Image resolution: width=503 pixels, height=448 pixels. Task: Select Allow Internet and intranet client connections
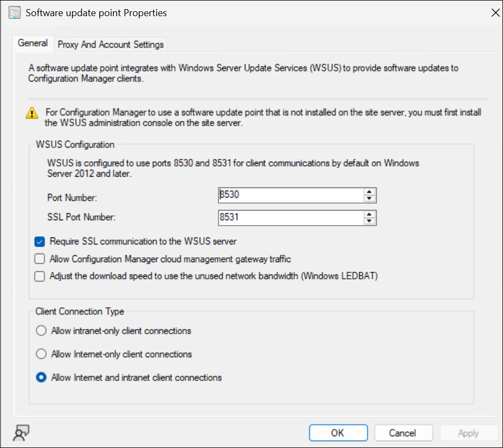click(x=41, y=378)
